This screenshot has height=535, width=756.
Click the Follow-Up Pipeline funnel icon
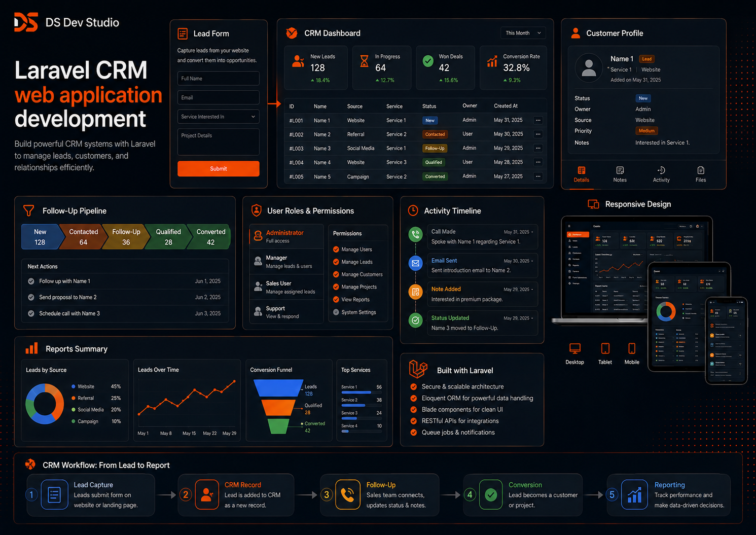click(29, 210)
